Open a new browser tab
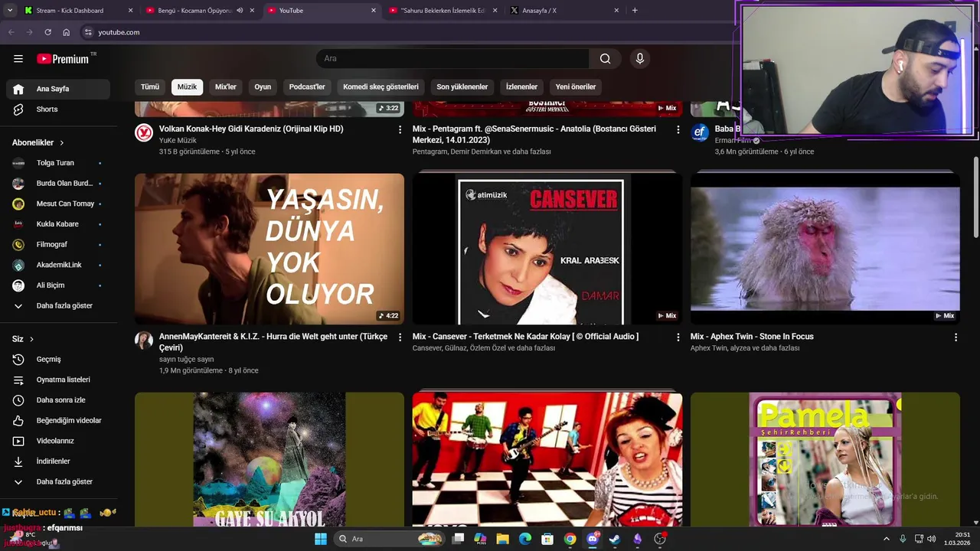980x551 pixels. (635, 11)
